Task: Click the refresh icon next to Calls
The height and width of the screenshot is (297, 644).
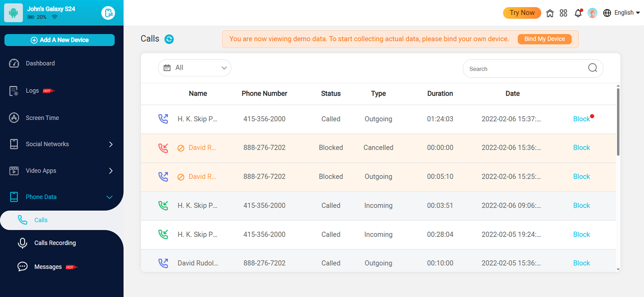Action: click(169, 39)
